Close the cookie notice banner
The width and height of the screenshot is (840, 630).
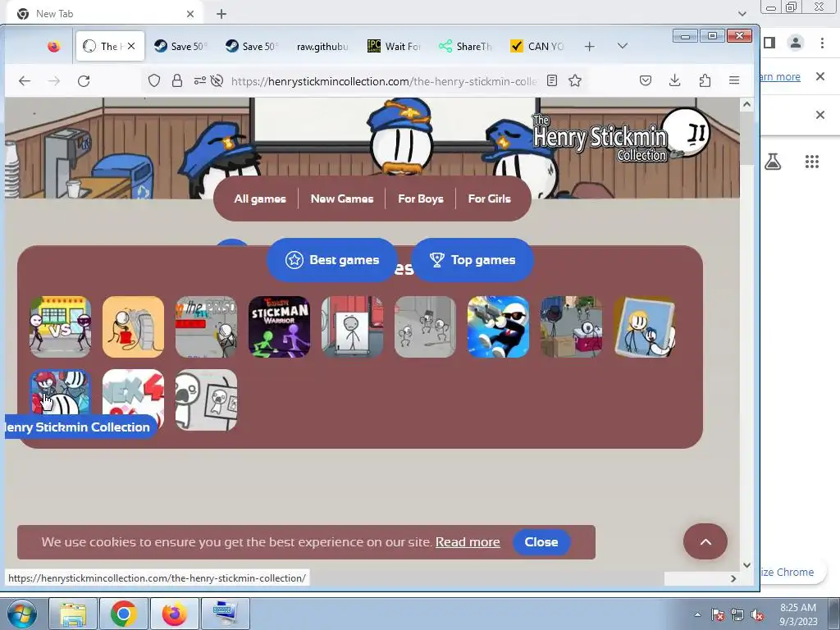click(x=541, y=541)
